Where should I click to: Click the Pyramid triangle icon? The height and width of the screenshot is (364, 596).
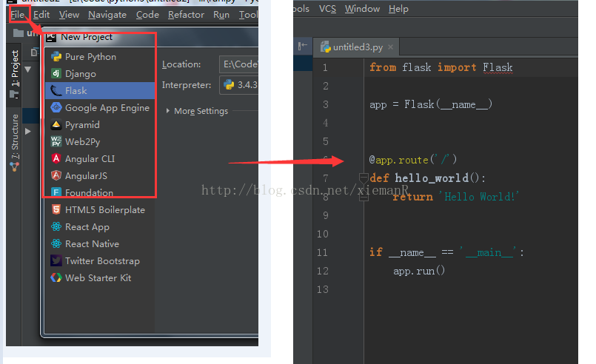[x=56, y=124]
